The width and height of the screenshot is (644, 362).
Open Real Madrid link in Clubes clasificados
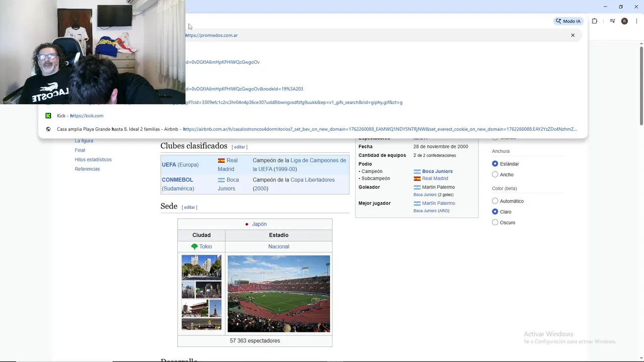coord(227,165)
